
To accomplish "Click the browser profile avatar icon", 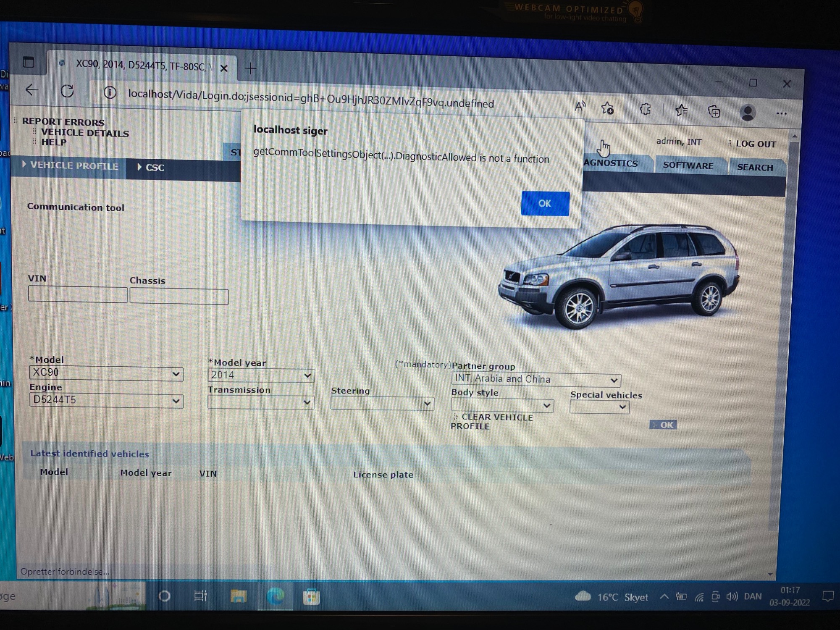I will click(x=748, y=113).
